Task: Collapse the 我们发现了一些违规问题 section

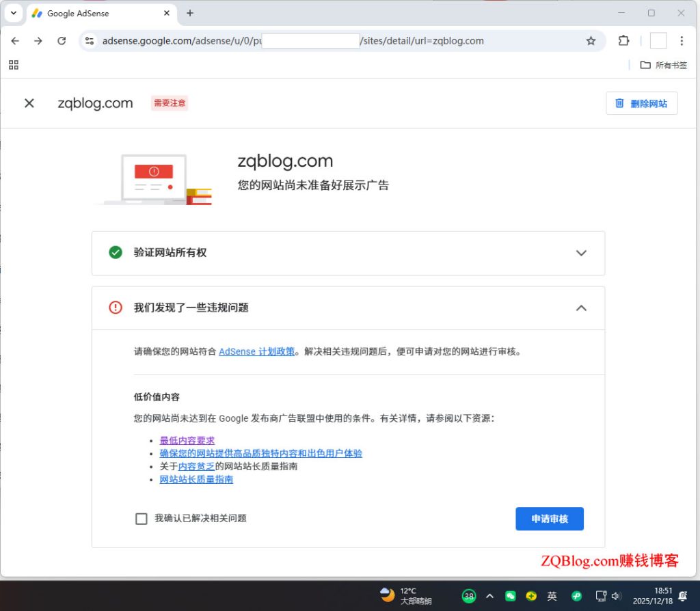Action: point(581,308)
